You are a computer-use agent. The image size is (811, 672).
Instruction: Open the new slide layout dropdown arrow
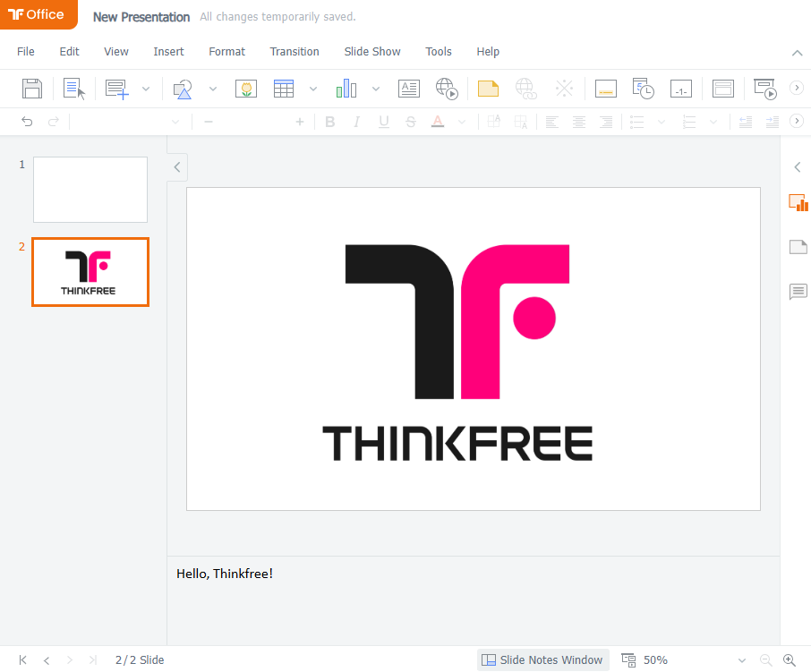coord(146,89)
